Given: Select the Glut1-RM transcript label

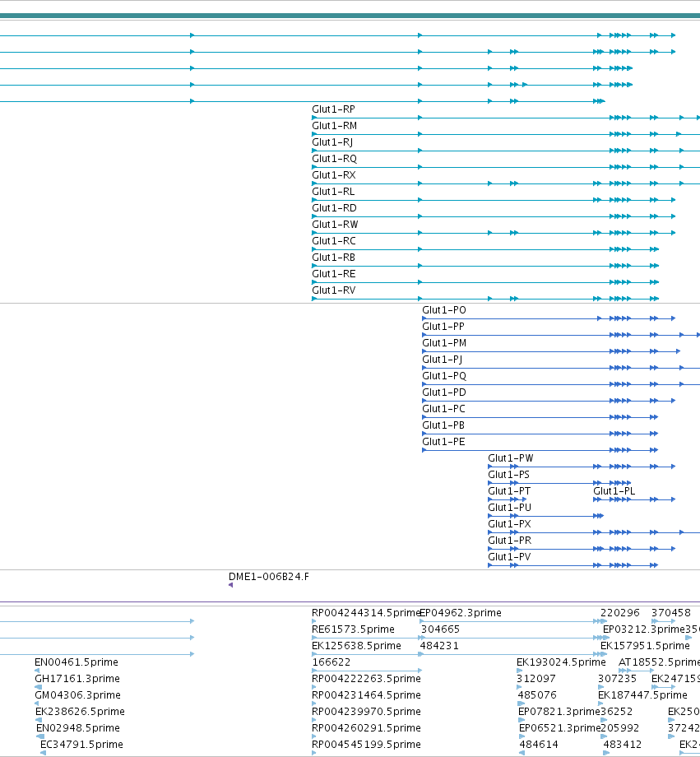Looking at the screenshot, I should click(334, 126).
